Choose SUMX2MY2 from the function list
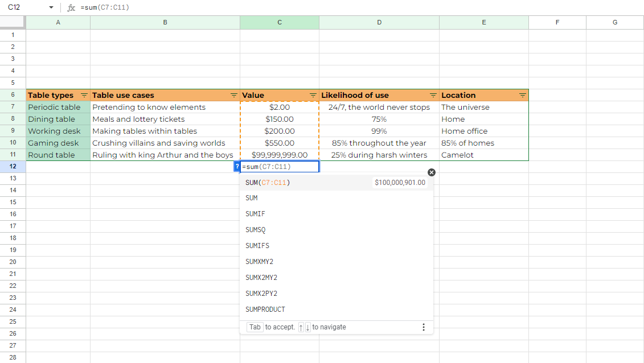The image size is (644, 363). pos(336,278)
